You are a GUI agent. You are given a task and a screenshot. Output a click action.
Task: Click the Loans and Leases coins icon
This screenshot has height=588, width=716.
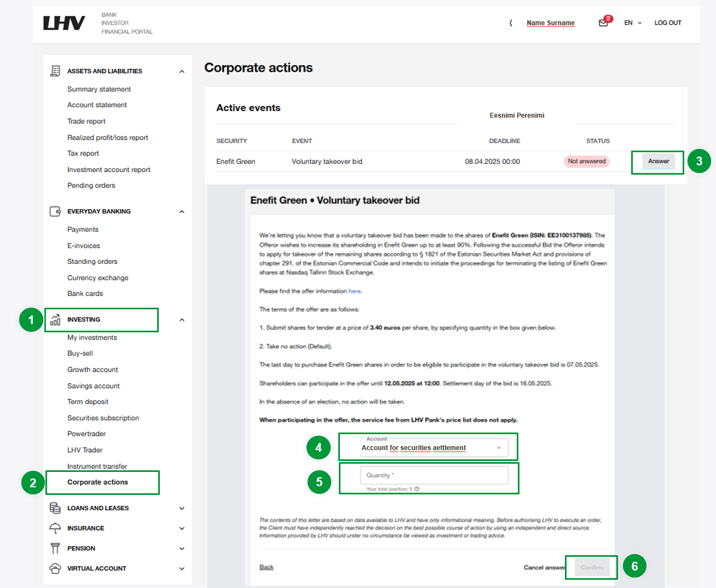(x=55, y=508)
